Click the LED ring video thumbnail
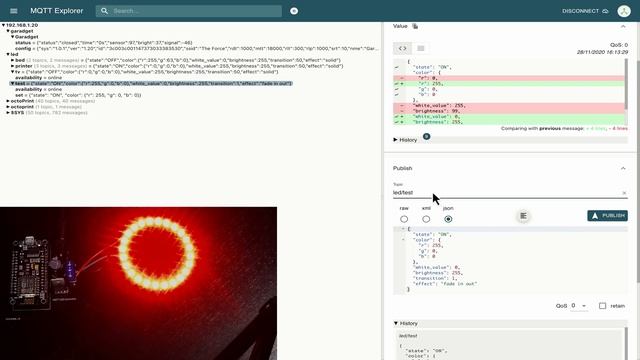This screenshot has width=640, height=360. tap(138, 283)
